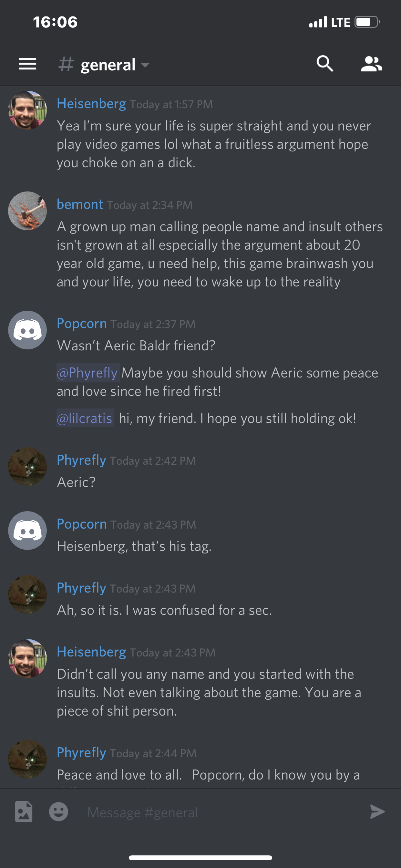Open the emoji picker smiley icon
The height and width of the screenshot is (868, 401).
coord(59,812)
